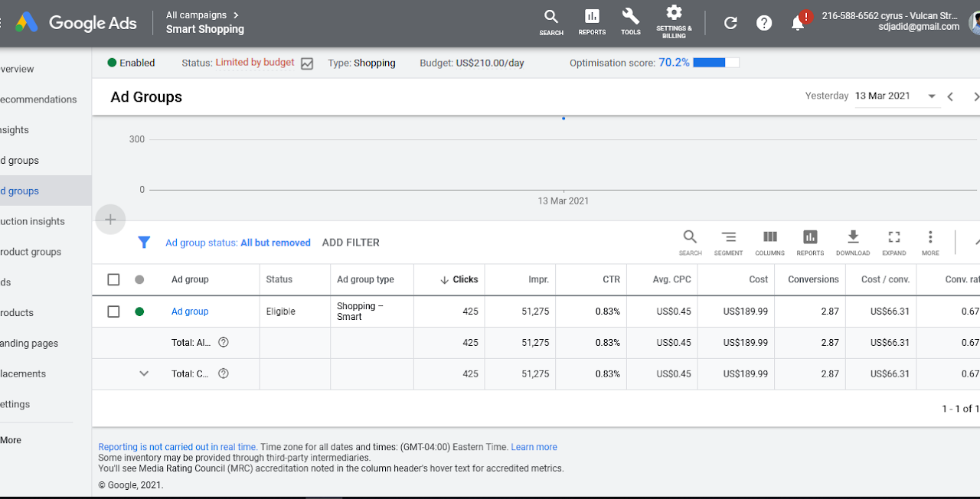The height and width of the screenshot is (499, 980).
Task: Click the chart data point for 13 Mar
Action: point(563,119)
